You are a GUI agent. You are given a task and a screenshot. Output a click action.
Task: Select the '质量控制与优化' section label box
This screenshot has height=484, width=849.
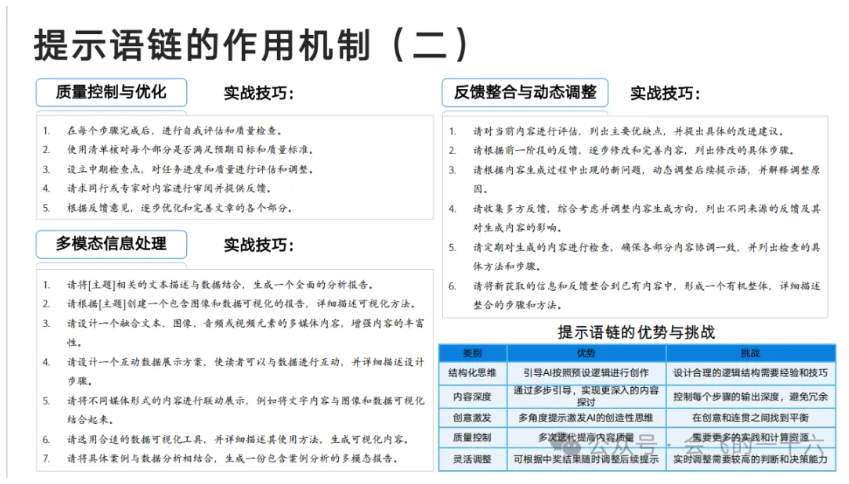(112, 92)
